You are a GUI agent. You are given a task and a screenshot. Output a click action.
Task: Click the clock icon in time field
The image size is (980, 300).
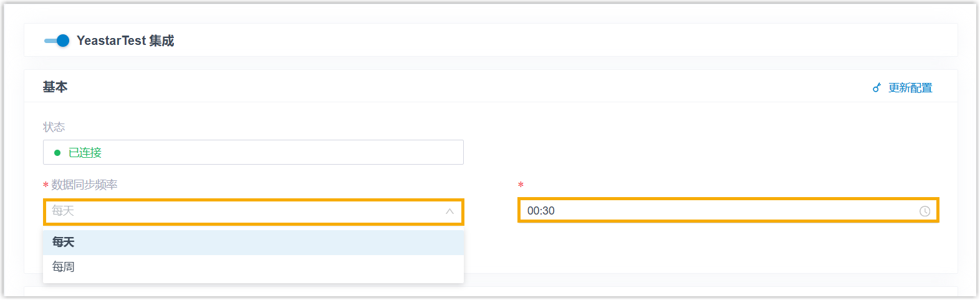[x=925, y=211]
